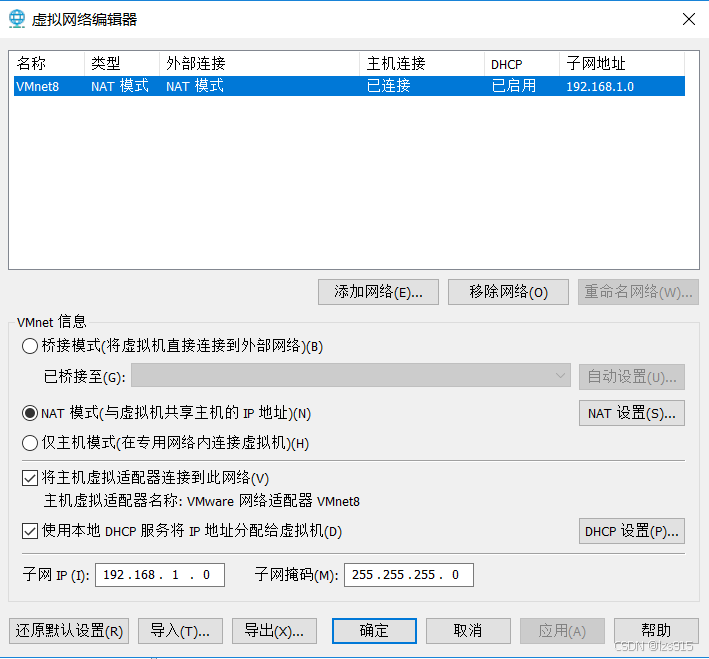This screenshot has width=709, height=659.
Task: Select the VMnet8 row in network list
Action: [x=349, y=86]
